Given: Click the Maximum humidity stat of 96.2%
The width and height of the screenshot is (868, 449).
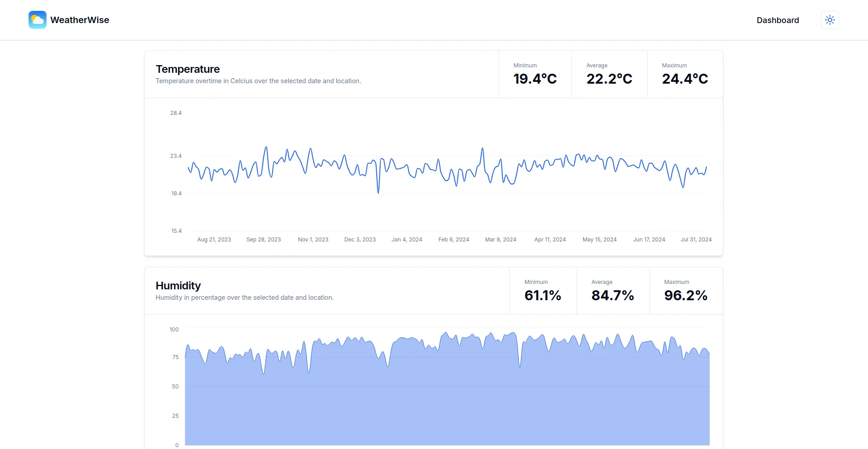Looking at the screenshot, I should [685, 295].
